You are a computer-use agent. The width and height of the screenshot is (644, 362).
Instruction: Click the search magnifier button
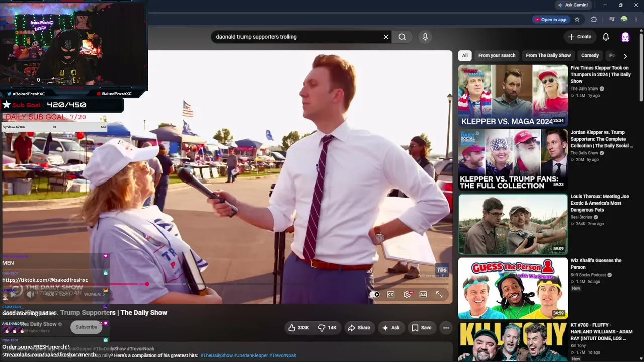click(402, 37)
